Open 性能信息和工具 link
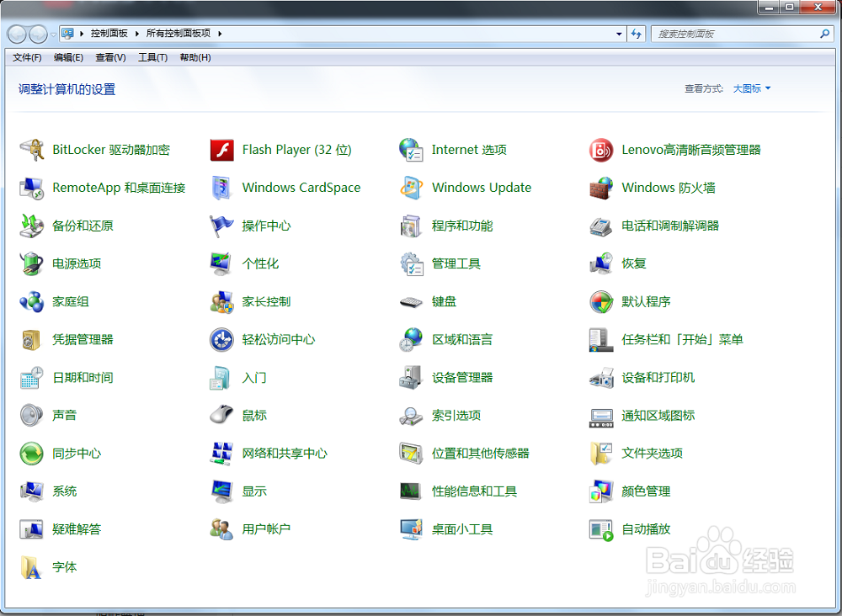Viewport: 842px width, 616px height. click(474, 491)
